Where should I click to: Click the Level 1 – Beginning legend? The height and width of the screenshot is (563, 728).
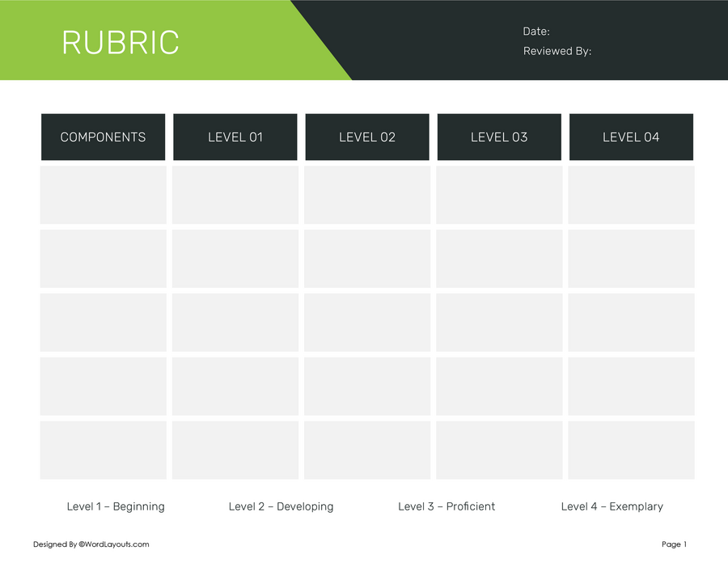tap(116, 506)
